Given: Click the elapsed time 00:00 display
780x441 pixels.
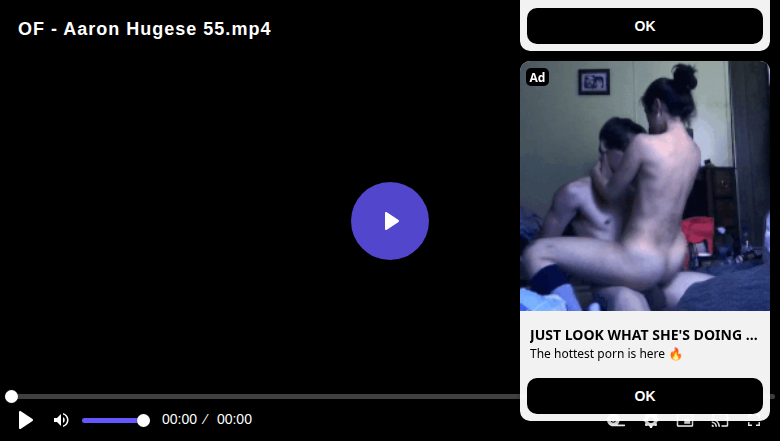Looking at the screenshot, I should (180, 420).
